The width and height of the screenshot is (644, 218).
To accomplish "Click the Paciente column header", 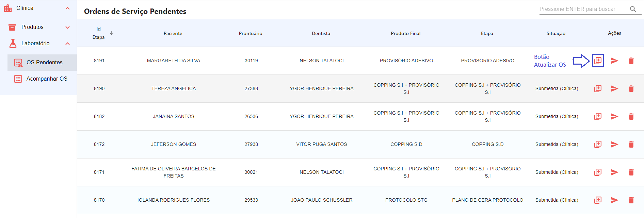I will 173,33.
